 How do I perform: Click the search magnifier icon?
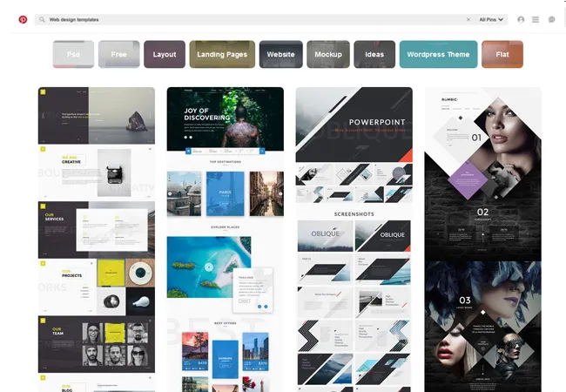point(42,19)
